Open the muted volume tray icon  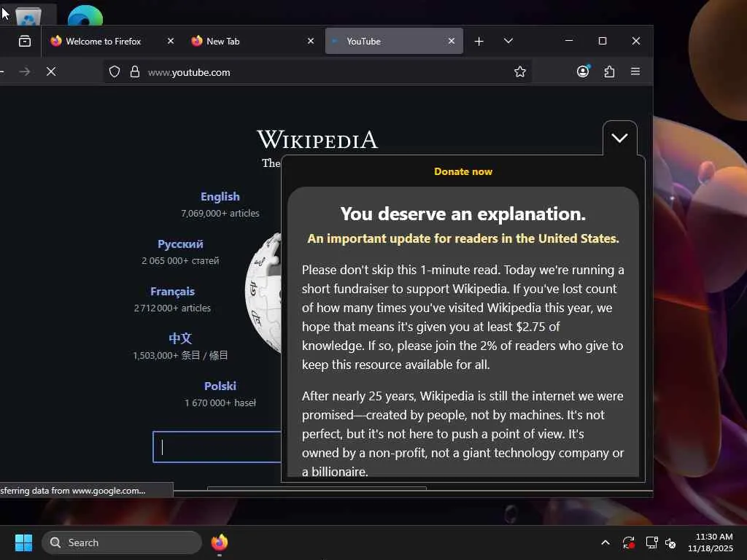(670, 542)
